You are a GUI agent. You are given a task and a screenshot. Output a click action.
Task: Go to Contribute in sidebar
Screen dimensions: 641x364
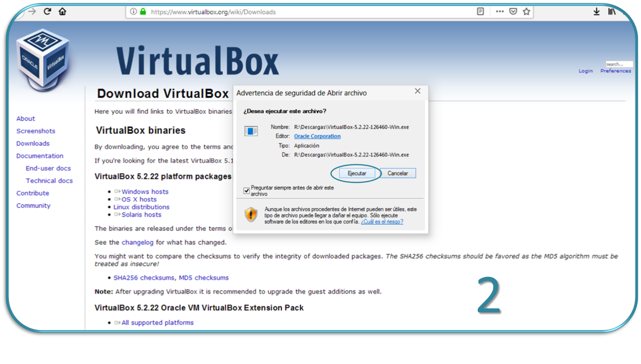pos(32,193)
